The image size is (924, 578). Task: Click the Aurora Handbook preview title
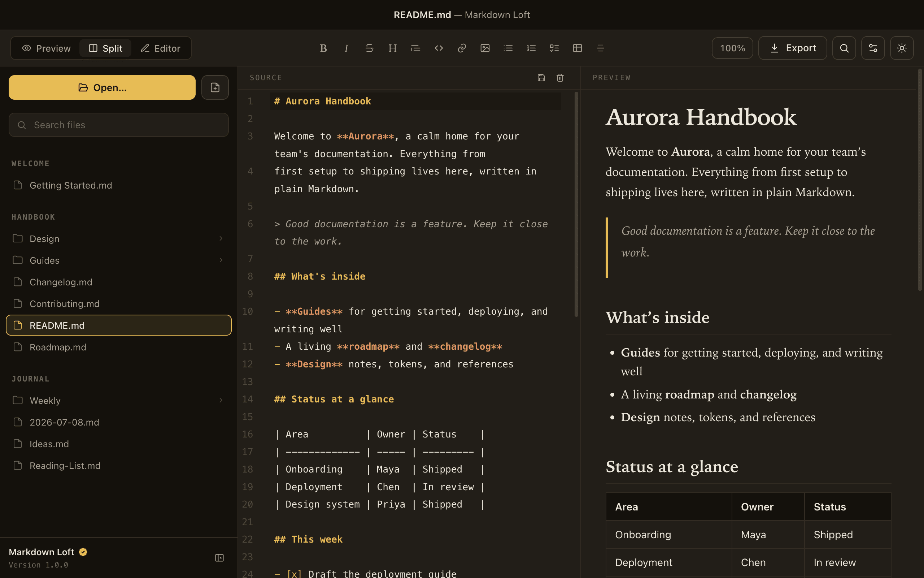pos(701,117)
